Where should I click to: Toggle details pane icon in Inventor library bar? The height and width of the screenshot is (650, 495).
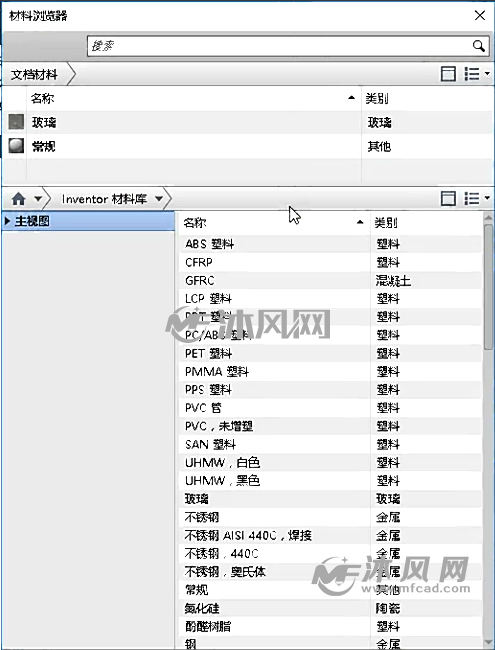click(448, 199)
